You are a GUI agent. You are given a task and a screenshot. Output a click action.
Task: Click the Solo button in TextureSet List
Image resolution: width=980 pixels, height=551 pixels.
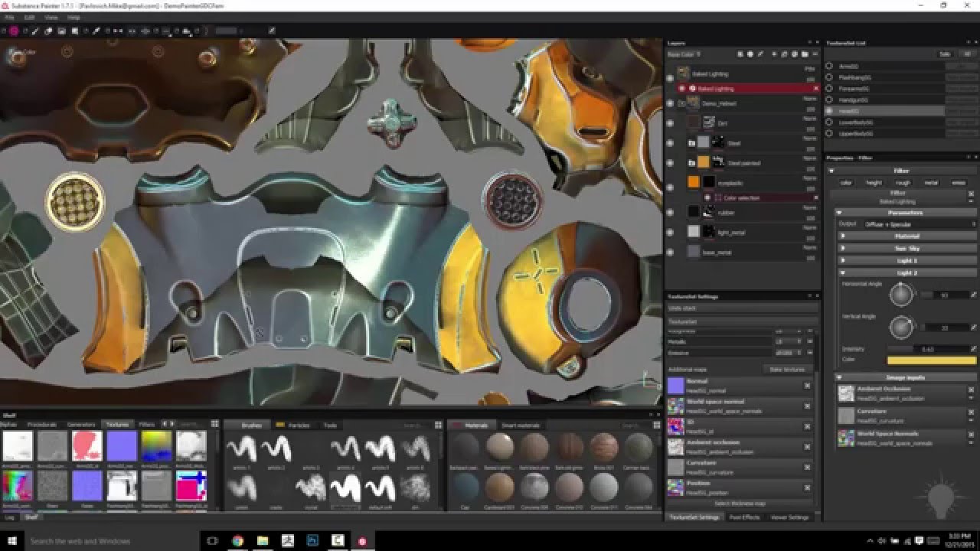click(x=944, y=54)
